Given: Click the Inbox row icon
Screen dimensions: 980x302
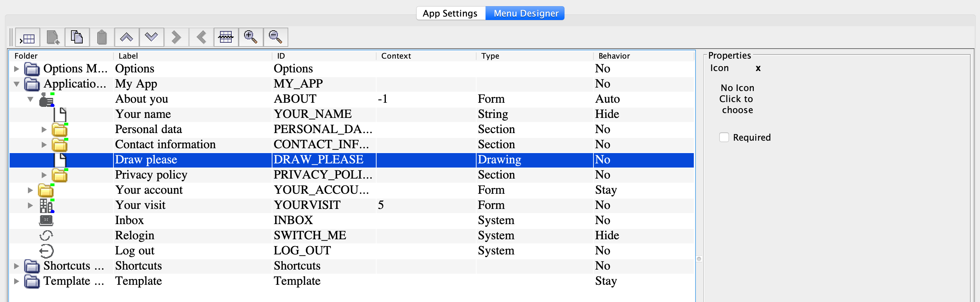Looking at the screenshot, I should 46,220.
